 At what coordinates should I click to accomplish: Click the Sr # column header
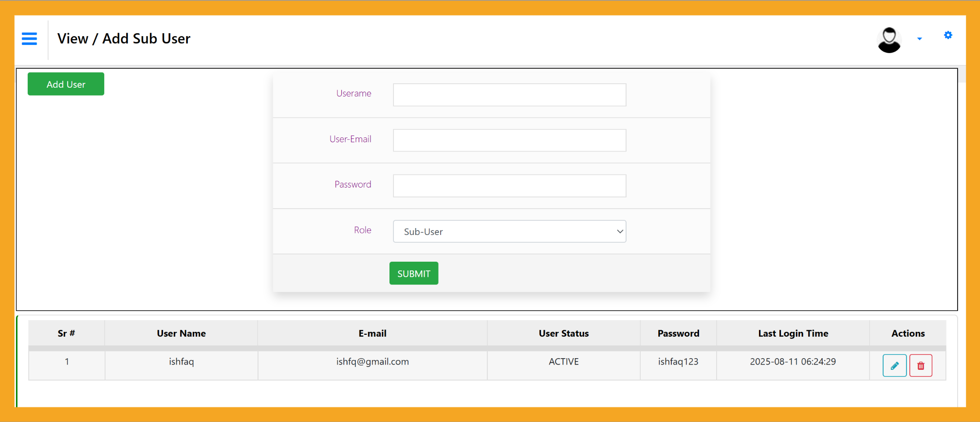click(66, 333)
